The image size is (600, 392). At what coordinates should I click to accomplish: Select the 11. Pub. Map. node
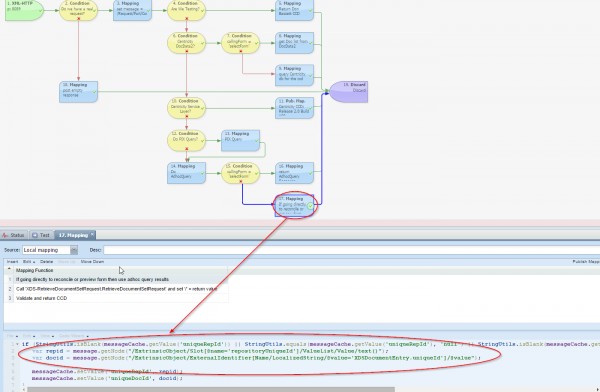294,108
